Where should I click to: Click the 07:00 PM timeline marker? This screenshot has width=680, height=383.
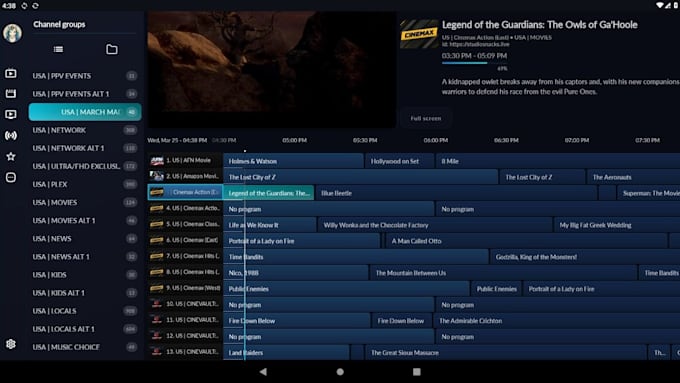(x=577, y=140)
